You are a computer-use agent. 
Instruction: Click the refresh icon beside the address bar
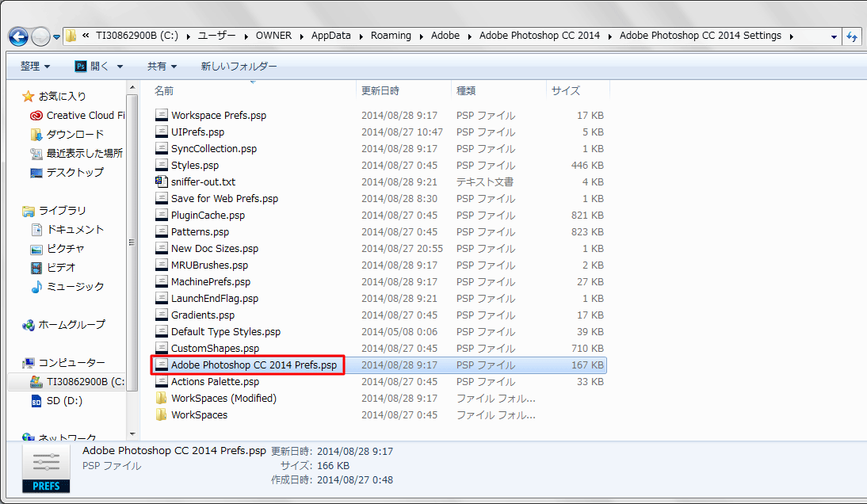tap(852, 37)
